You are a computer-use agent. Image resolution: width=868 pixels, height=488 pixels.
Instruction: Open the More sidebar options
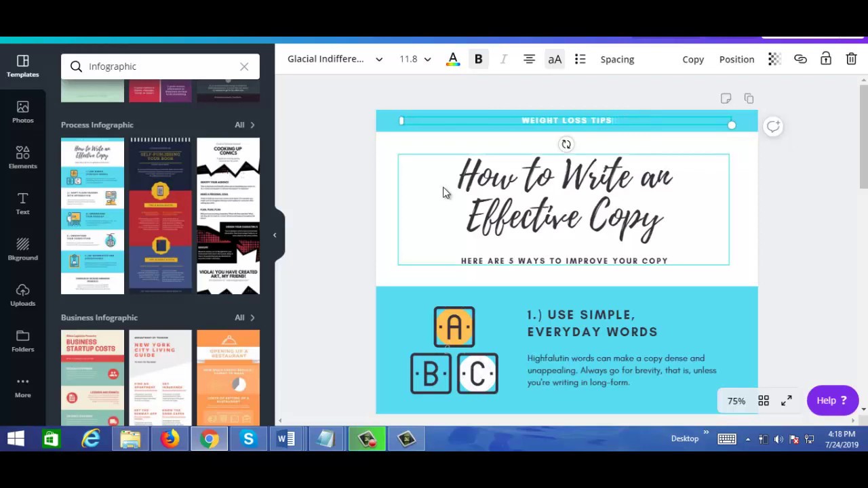pos(22,387)
